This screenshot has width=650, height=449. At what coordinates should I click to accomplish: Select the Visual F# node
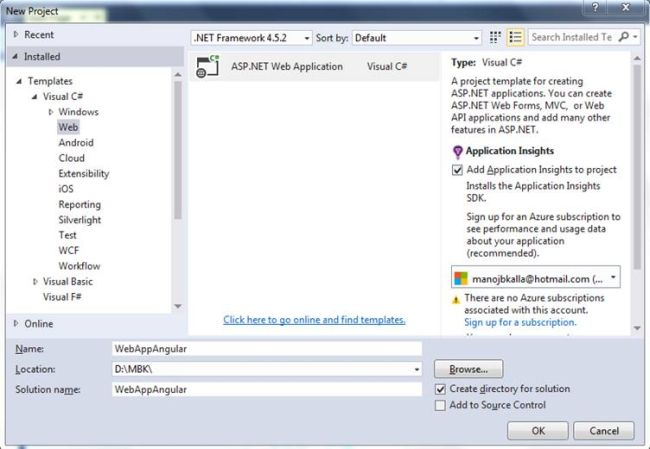coord(62,297)
